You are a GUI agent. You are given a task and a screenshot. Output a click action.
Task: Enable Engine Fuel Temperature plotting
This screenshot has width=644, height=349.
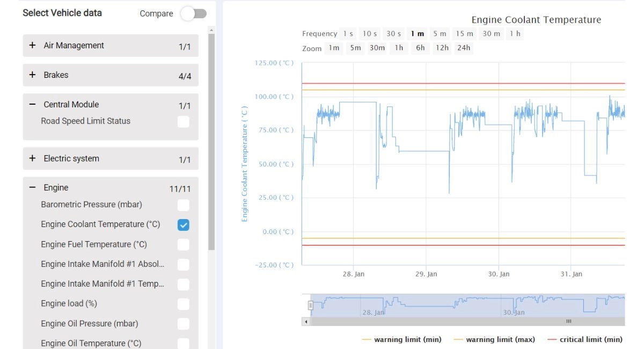coord(183,244)
